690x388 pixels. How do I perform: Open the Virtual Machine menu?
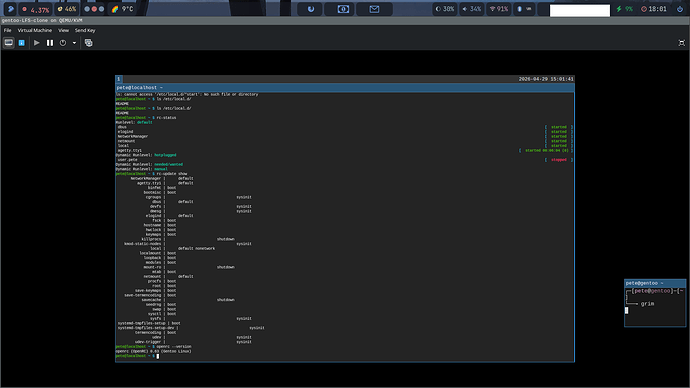click(35, 30)
